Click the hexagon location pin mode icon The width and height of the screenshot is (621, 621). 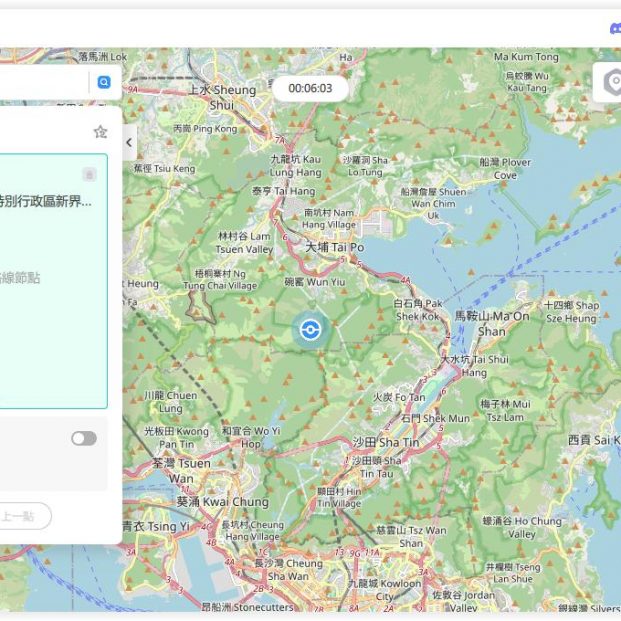pyautogui.click(x=609, y=83)
